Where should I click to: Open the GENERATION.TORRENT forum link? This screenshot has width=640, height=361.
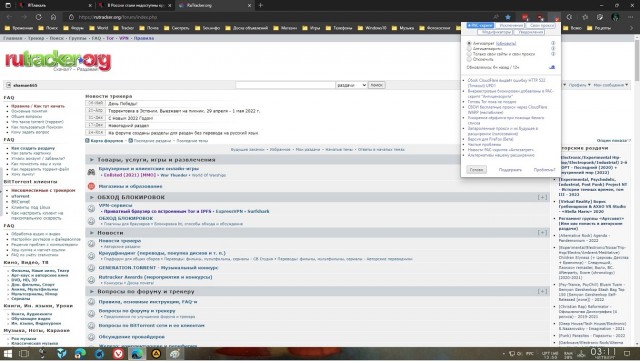(x=158, y=267)
